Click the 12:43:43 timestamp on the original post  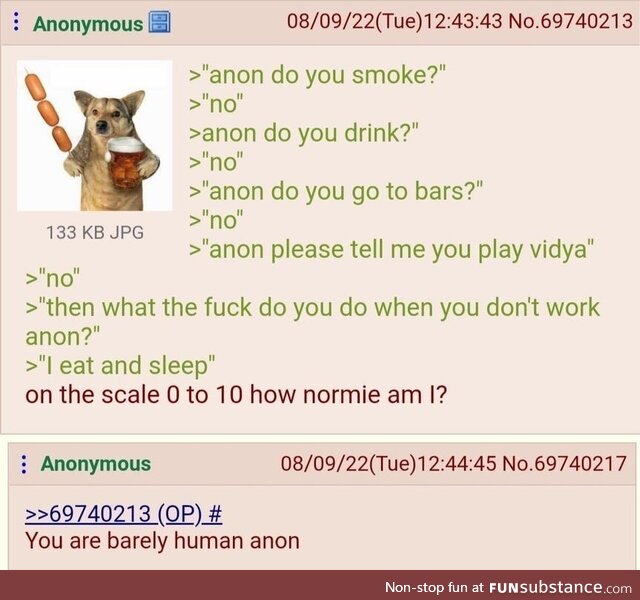pyautogui.click(x=463, y=21)
